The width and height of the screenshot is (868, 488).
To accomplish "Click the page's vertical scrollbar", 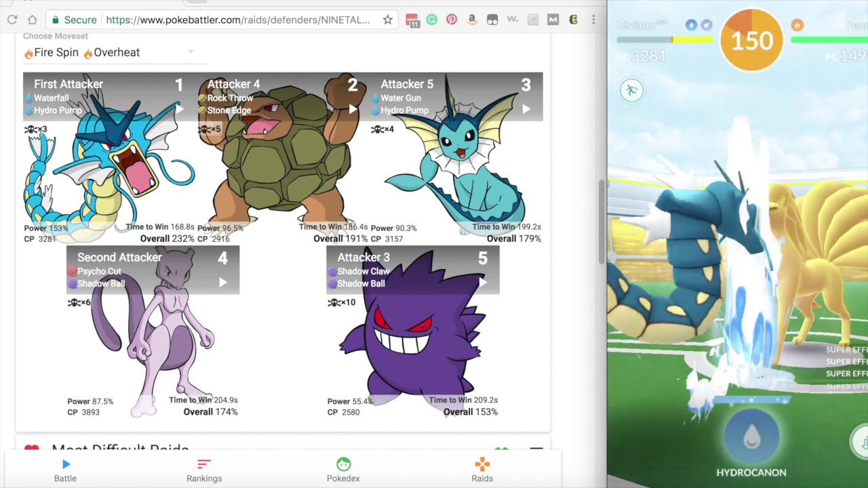I will pyautogui.click(x=601, y=222).
